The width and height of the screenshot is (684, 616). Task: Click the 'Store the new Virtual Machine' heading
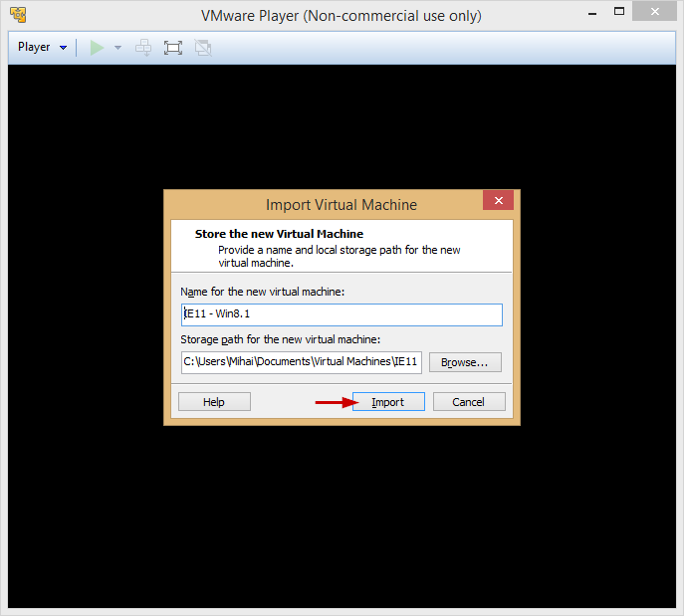[279, 234]
